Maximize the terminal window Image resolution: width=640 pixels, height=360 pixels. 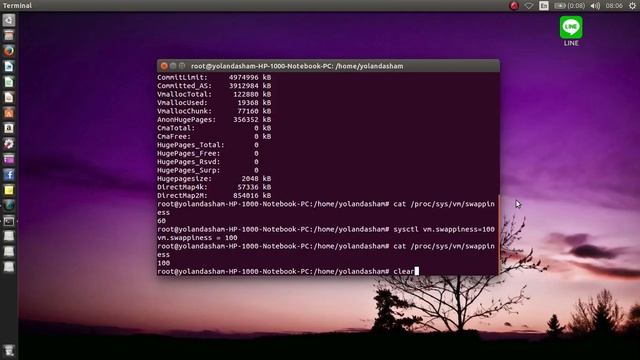[x=182, y=66]
